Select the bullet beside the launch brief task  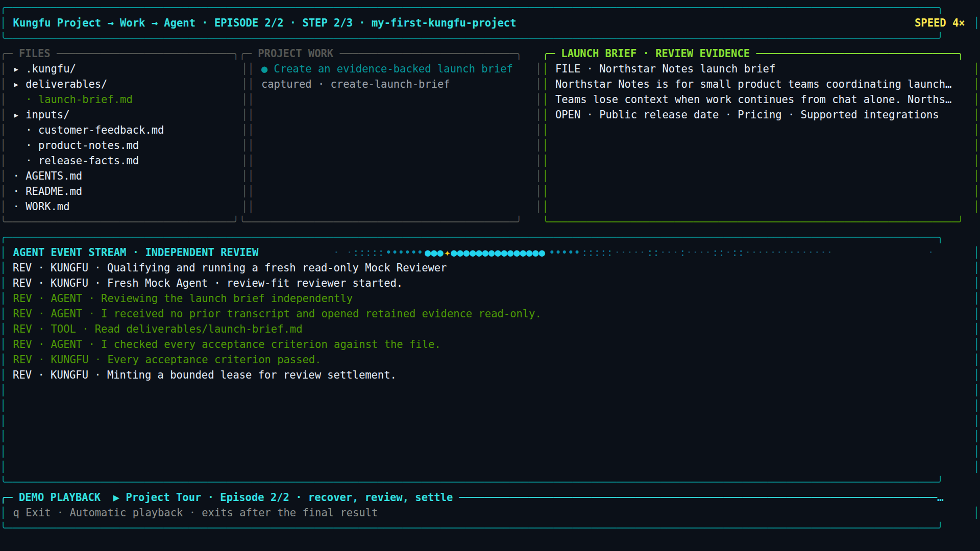click(264, 69)
